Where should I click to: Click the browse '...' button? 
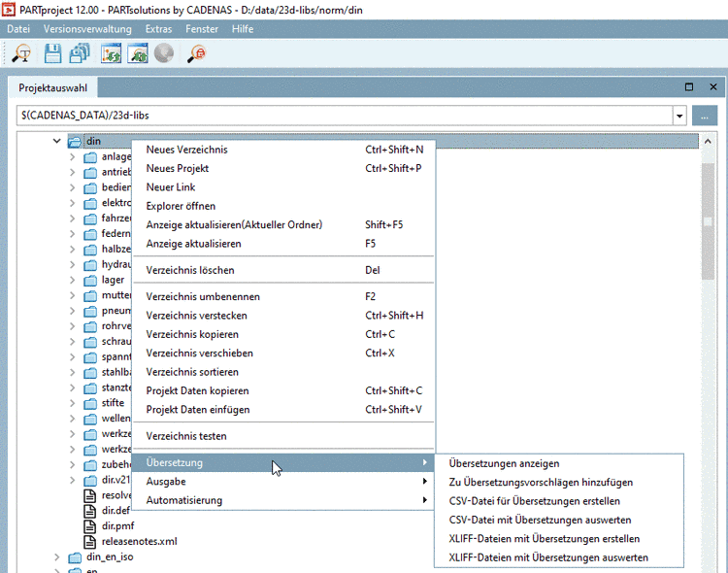click(705, 116)
